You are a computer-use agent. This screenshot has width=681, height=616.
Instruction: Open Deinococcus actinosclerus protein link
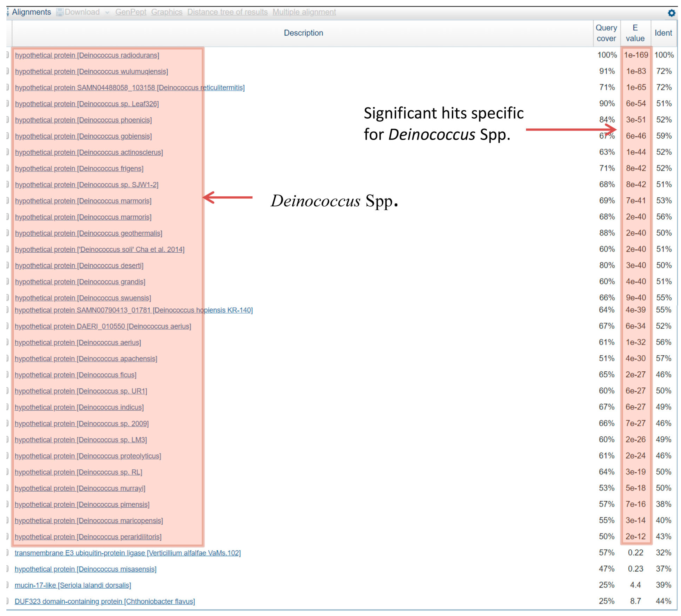tap(89, 153)
